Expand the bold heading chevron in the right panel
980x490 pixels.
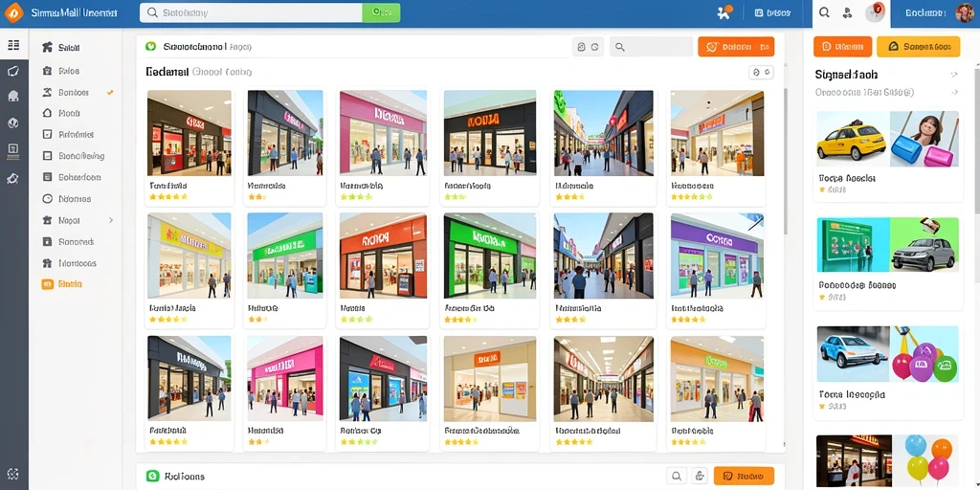pos(954,75)
